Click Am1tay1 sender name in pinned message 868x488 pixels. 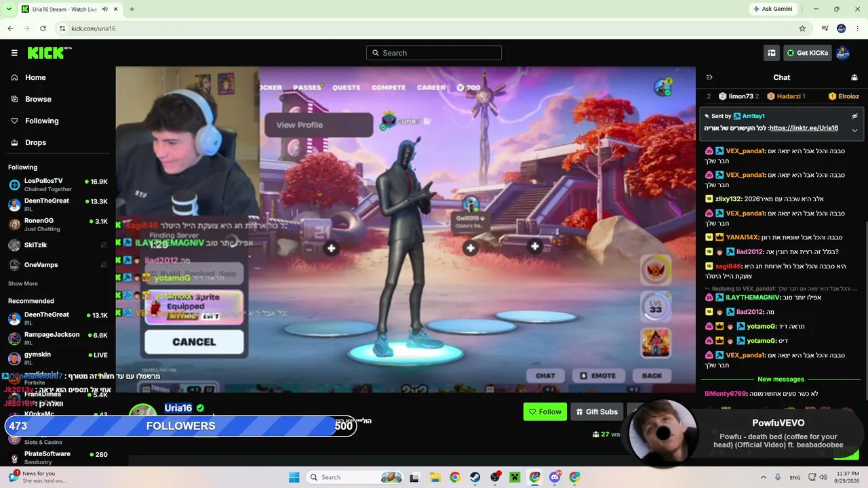753,116
